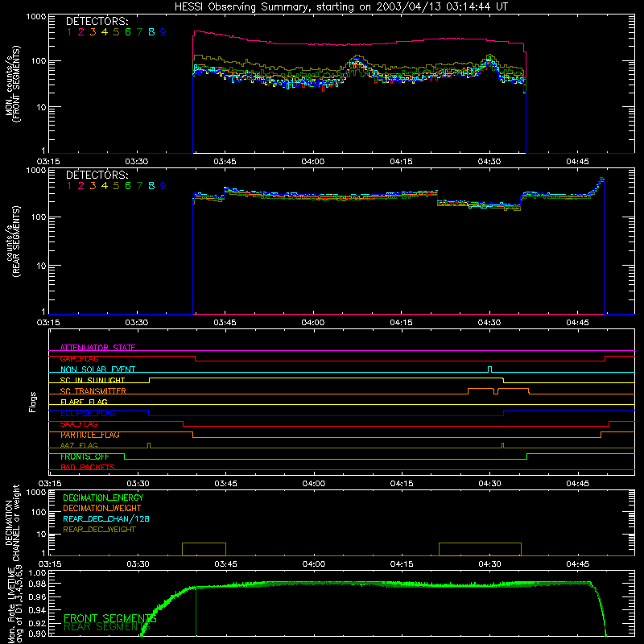Click the Flags panel y-axis title

click(32, 402)
